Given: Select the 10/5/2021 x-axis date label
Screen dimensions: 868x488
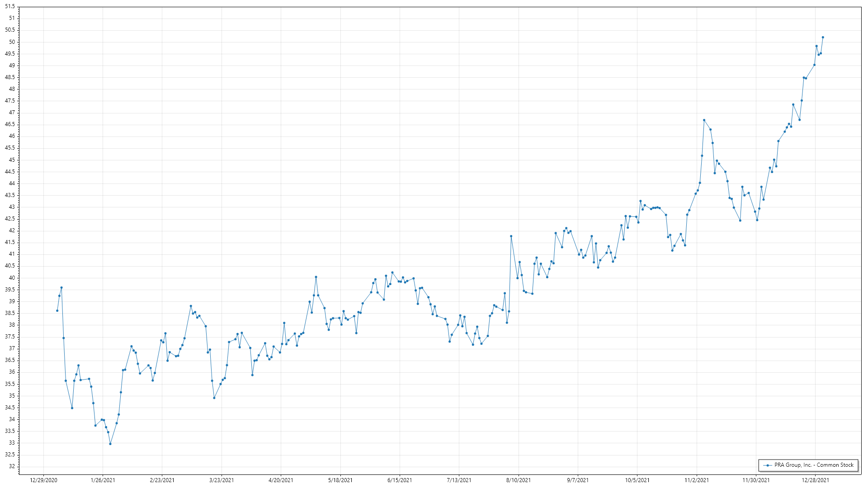Looking at the screenshot, I should [637, 480].
